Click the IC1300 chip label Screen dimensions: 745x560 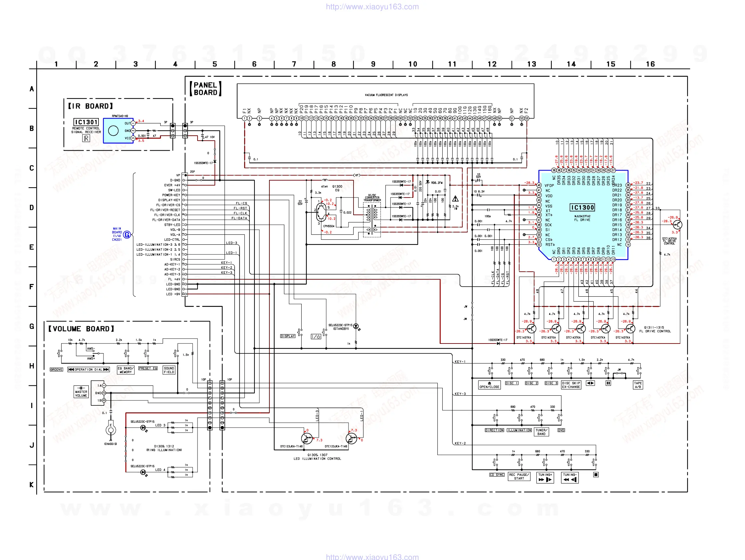coord(582,208)
